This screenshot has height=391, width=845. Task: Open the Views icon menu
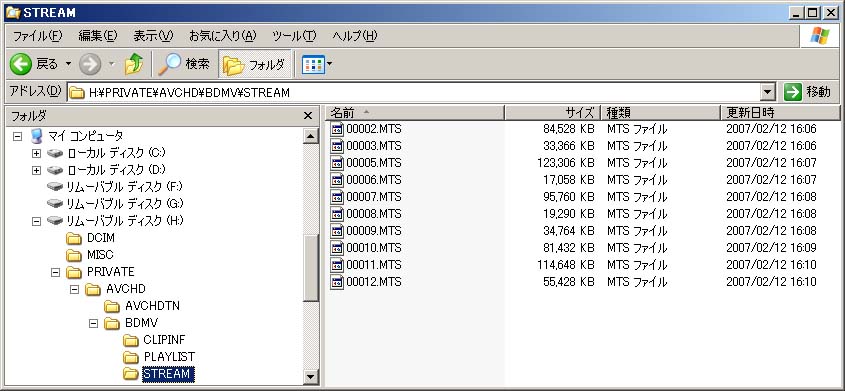[313, 65]
